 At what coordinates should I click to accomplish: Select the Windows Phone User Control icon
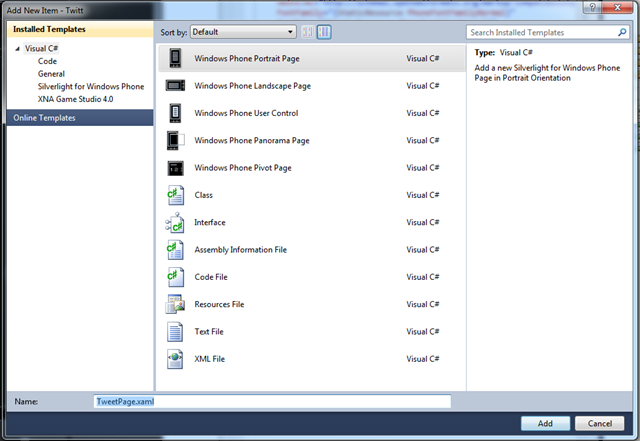[x=175, y=113]
